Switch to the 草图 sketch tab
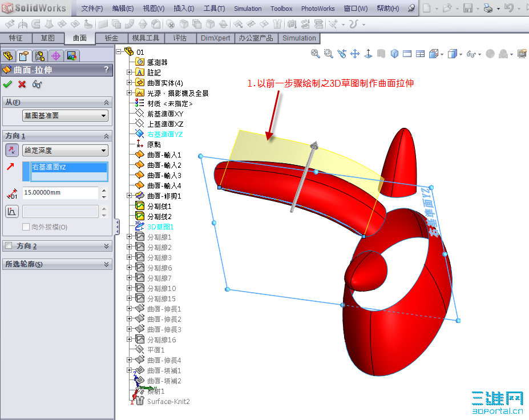 point(47,38)
